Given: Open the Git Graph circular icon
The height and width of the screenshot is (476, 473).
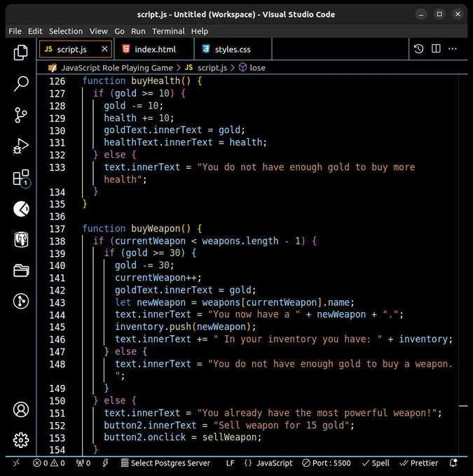Looking at the screenshot, I should 21,301.
